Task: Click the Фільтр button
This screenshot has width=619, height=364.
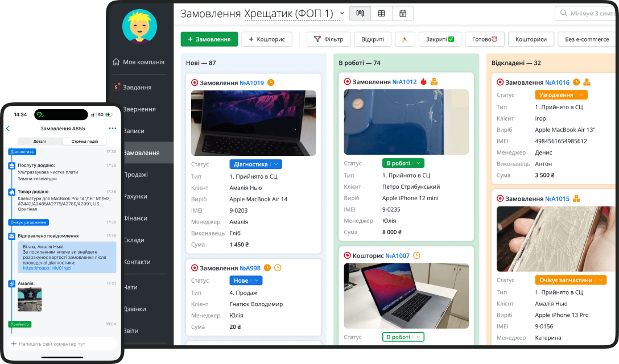Action: (328, 39)
